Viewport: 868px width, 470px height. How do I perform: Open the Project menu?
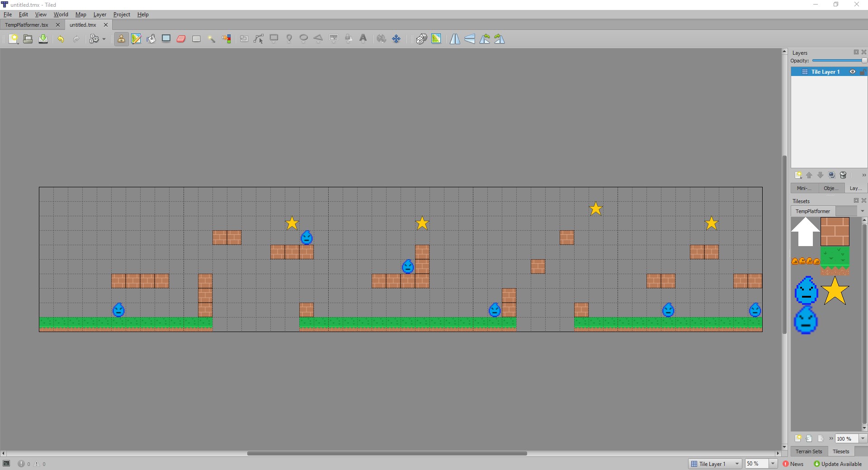point(122,14)
